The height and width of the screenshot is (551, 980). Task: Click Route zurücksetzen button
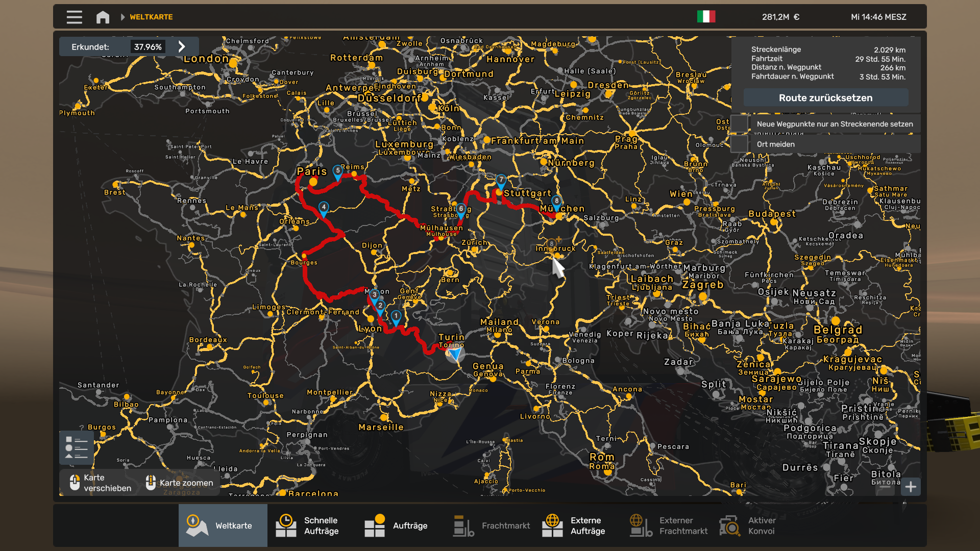pyautogui.click(x=826, y=97)
